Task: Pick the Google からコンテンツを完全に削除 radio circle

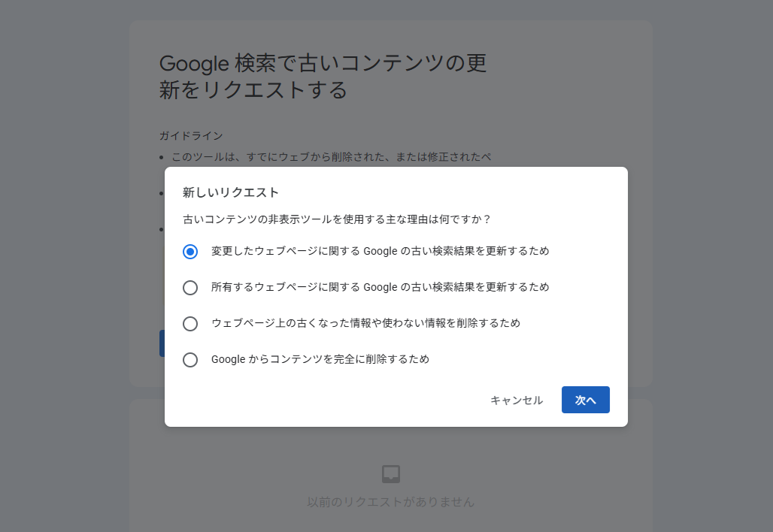Action: point(190,360)
